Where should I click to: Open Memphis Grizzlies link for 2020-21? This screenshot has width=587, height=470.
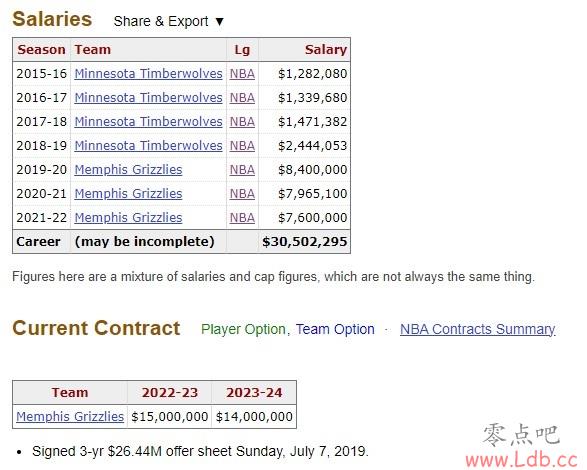coord(128,194)
